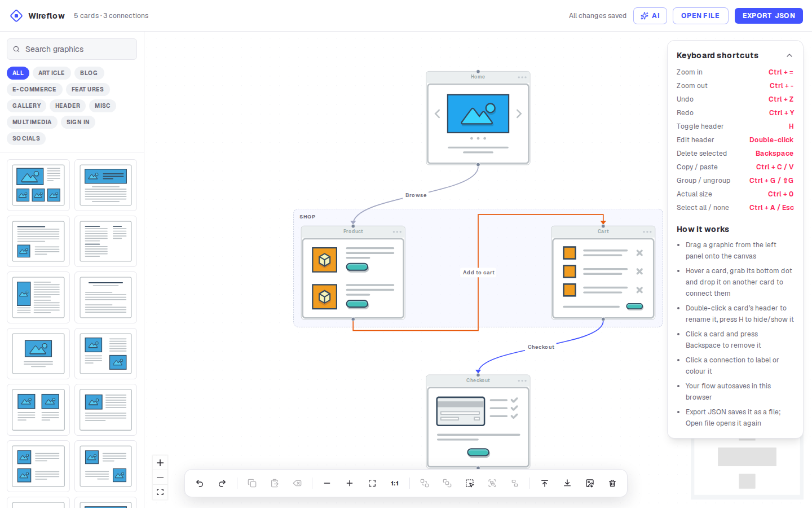Select the ALL filter chip

pyautogui.click(x=18, y=73)
